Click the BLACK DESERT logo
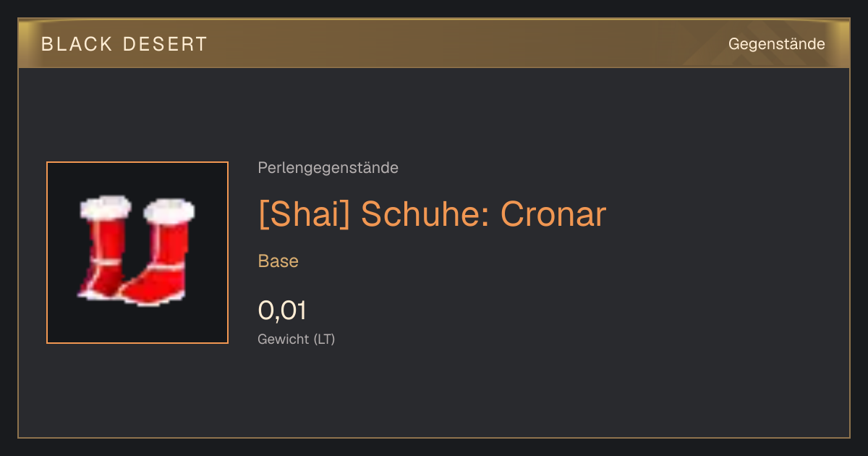Viewport: 868px width, 456px height. (124, 44)
